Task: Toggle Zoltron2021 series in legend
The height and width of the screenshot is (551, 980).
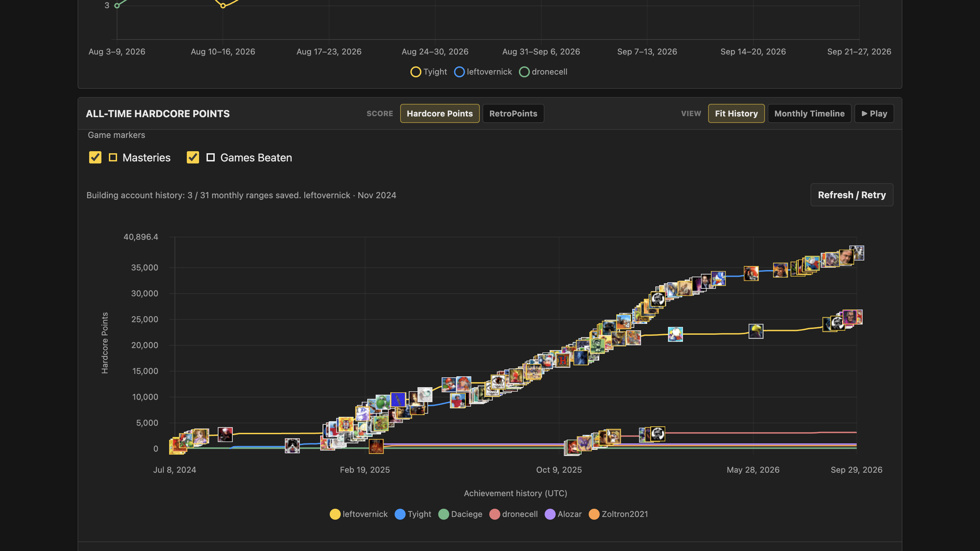Action: tap(619, 514)
